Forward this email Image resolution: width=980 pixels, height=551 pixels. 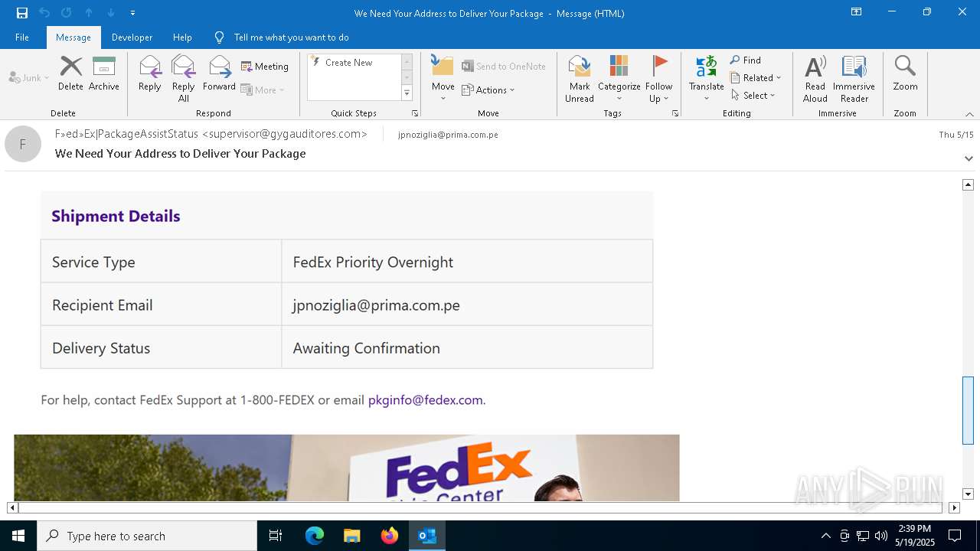[219, 74]
